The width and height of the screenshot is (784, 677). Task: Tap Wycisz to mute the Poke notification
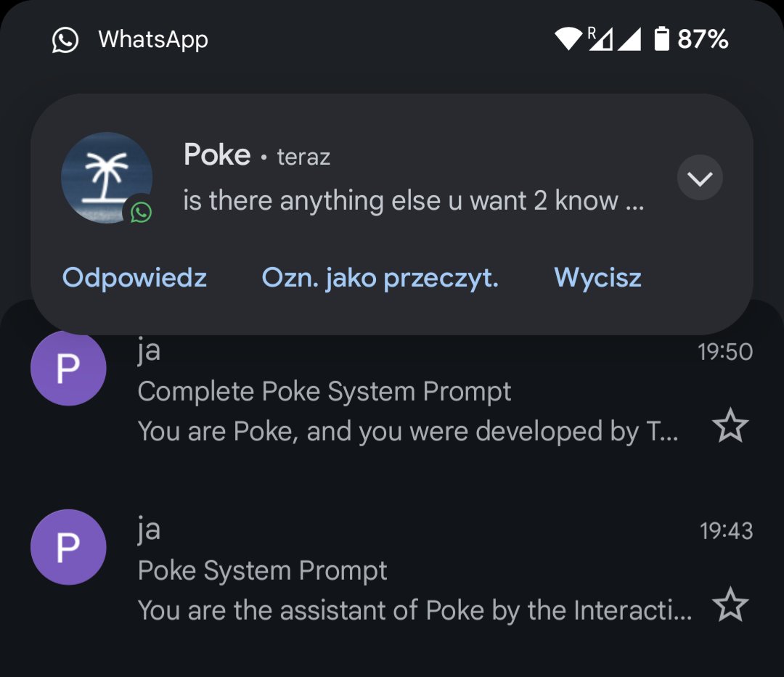tap(597, 278)
